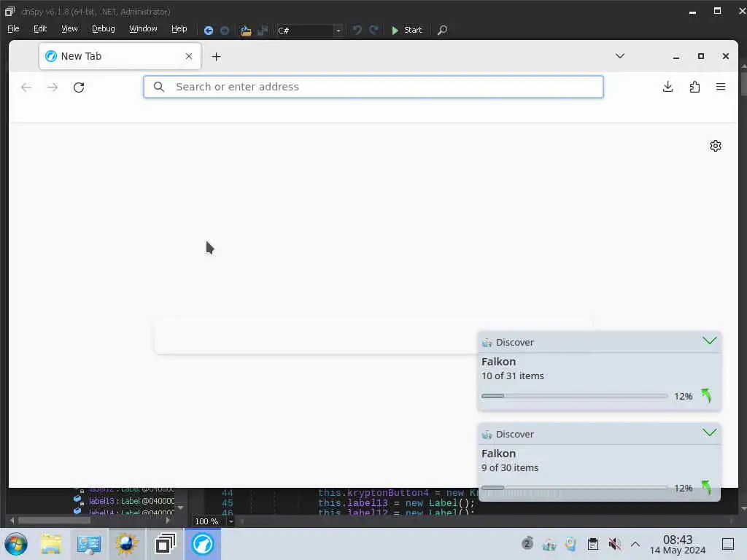The image size is (747, 560).
Task: Open Falkon downloads icon
Action: tap(668, 87)
